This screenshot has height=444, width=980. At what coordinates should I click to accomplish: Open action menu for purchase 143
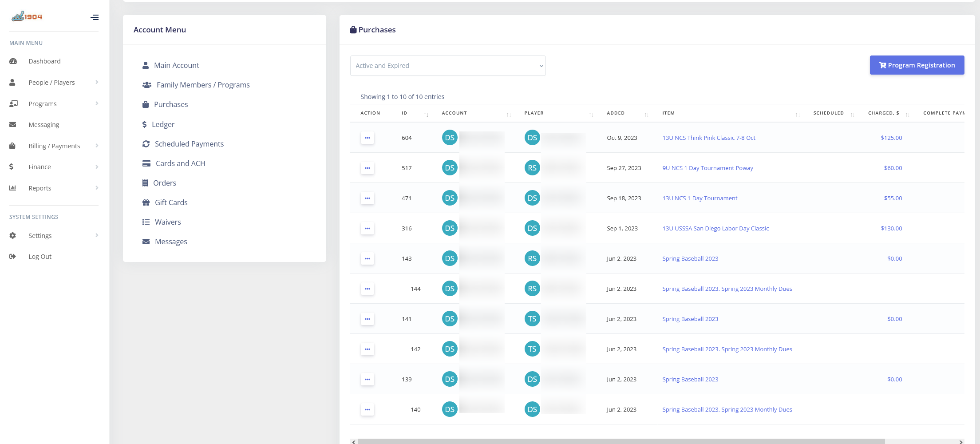(367, 259)
